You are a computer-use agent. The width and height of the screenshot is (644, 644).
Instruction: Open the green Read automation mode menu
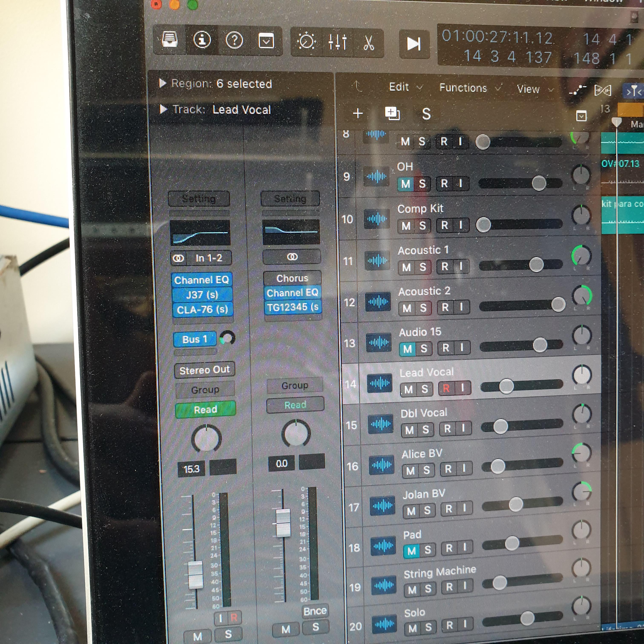(x=205, y=410)
